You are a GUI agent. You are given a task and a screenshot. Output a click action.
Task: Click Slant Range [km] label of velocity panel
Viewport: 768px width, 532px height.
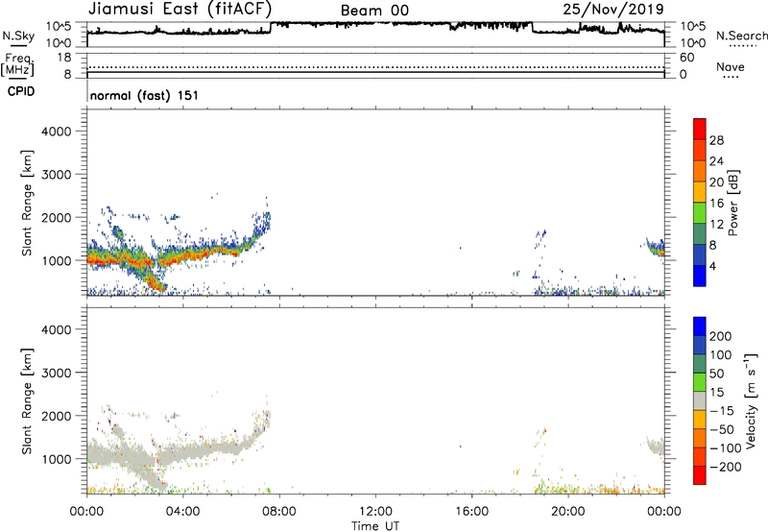click(27, 401)
